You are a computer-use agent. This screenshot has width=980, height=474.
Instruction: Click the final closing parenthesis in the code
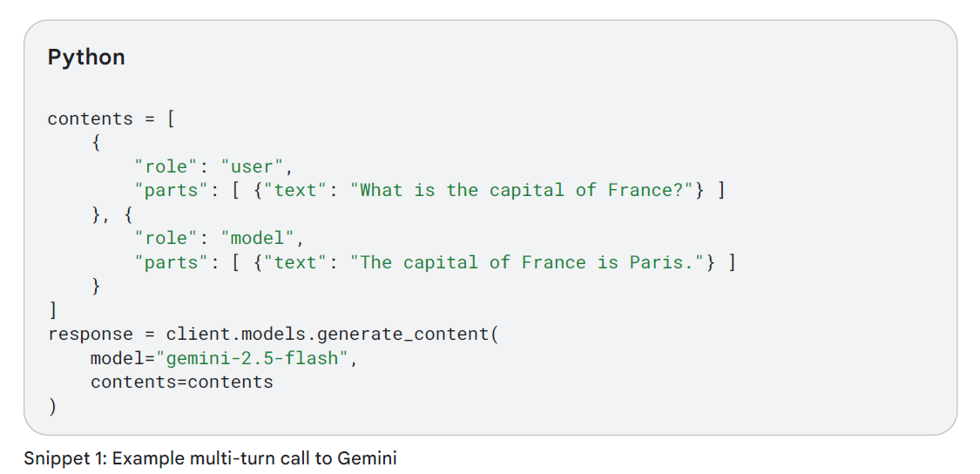53,406
